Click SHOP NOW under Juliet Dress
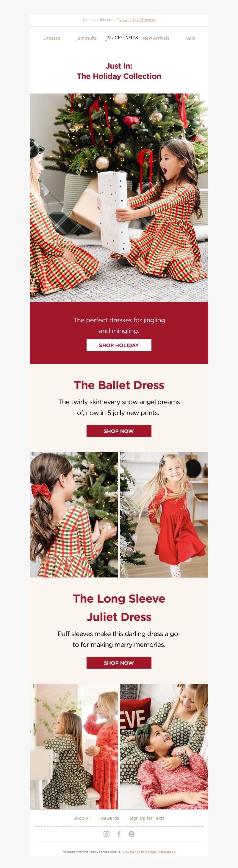 click(x=119, y=663)
